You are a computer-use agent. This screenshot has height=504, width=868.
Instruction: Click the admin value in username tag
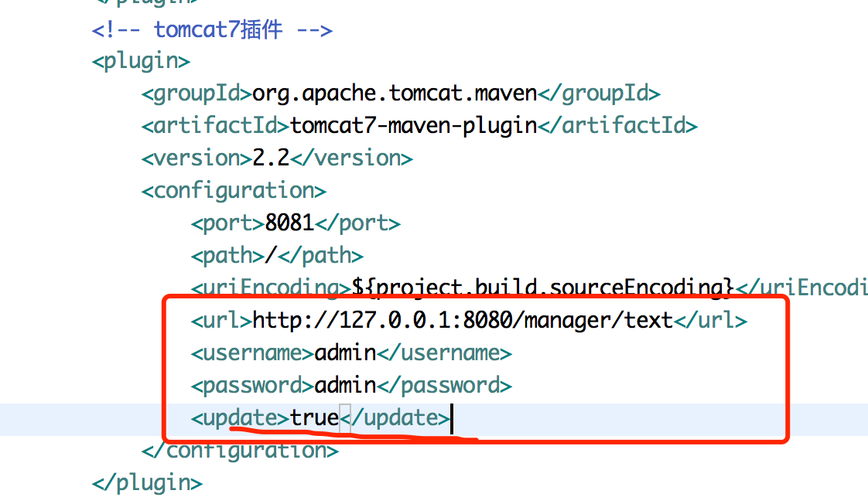[345, 353]
